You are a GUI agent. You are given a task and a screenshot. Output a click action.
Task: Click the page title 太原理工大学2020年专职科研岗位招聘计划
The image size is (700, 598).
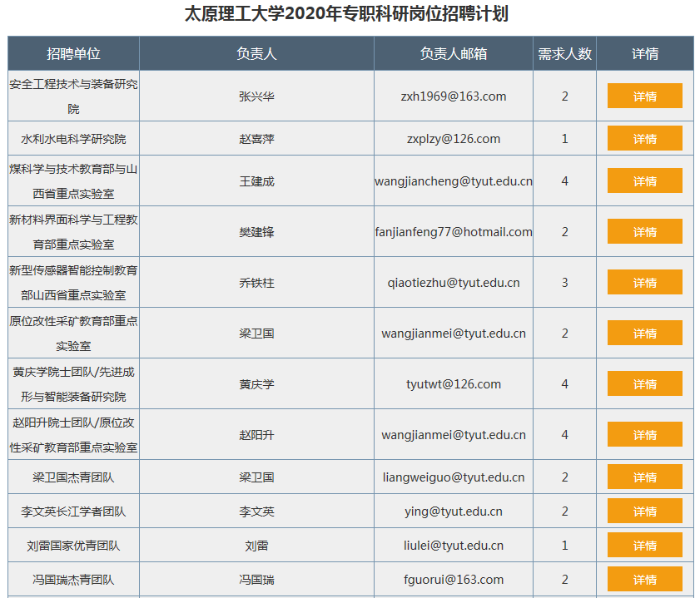(x=347, y=13)
